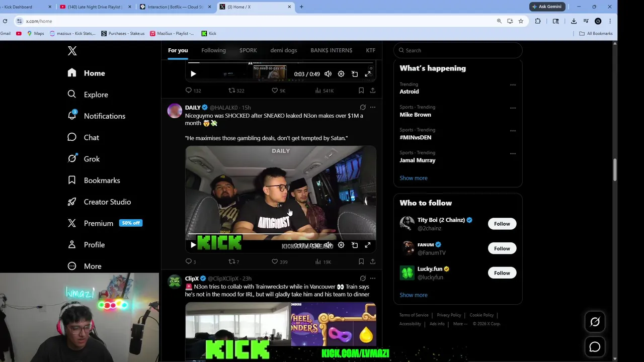Image resolution: width=644 pixels, height=362 pixels.
Task: Open more options for #MINvsDEN trend
Action: coord(513,131)
